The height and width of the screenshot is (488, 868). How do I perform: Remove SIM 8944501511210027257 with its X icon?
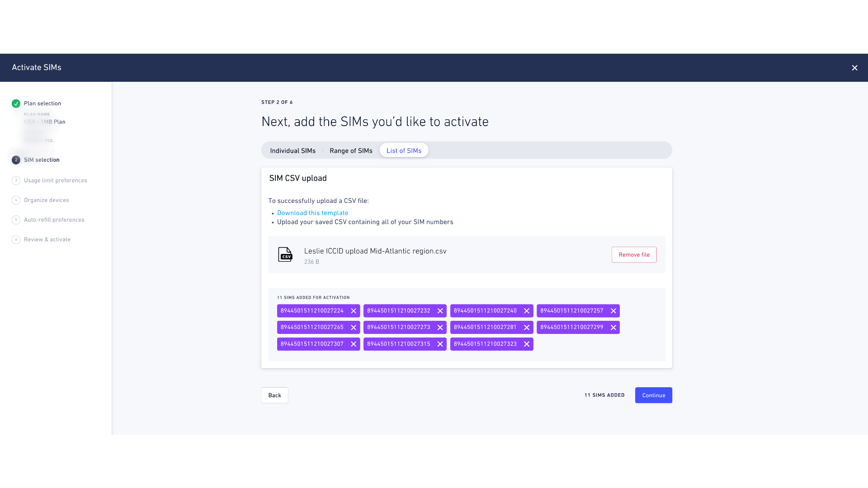pyautogui.click(x=613, y=311)
